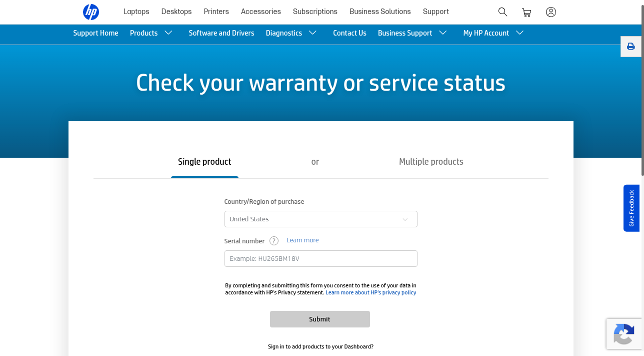This screenshot has width=644, height=356.
Task: Go to Support Home
Action: [95, 33]
